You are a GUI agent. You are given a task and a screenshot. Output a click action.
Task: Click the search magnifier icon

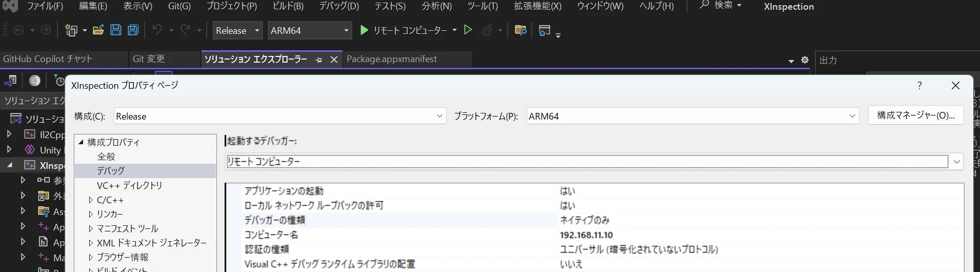705,5
